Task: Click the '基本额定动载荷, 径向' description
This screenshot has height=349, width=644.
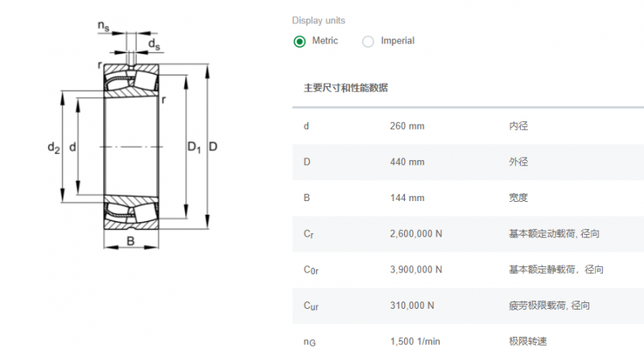Action: coord(554,234)
